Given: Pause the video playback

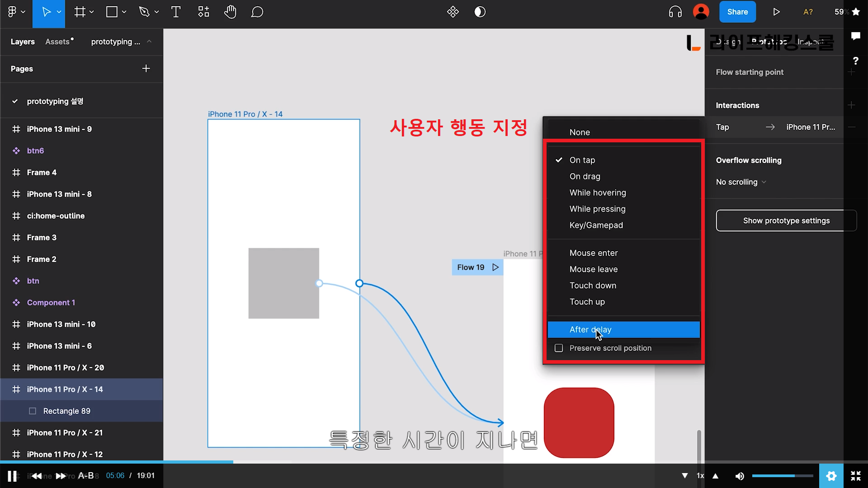Looking at the screenshot, I should point(12,476).
